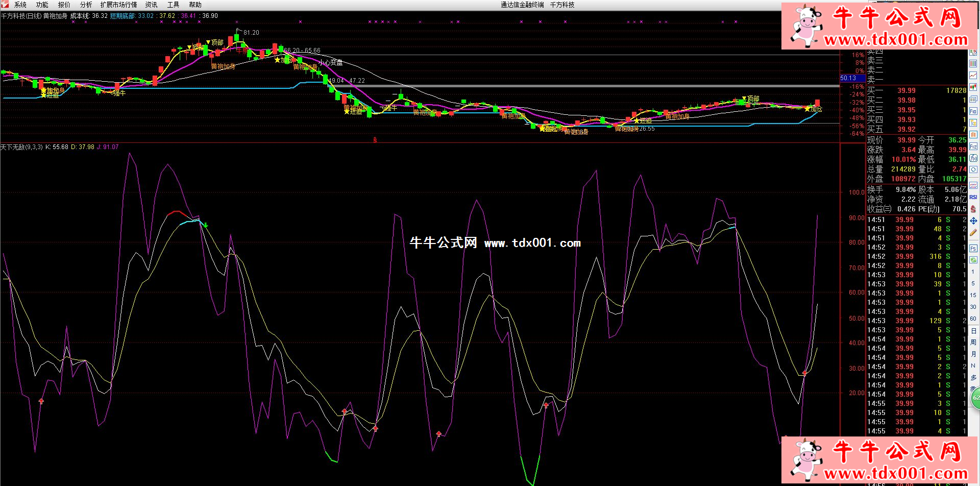Click the 外盘 108972 value
The height and width of the screenshot is (486, 980).
click(903, 179)
